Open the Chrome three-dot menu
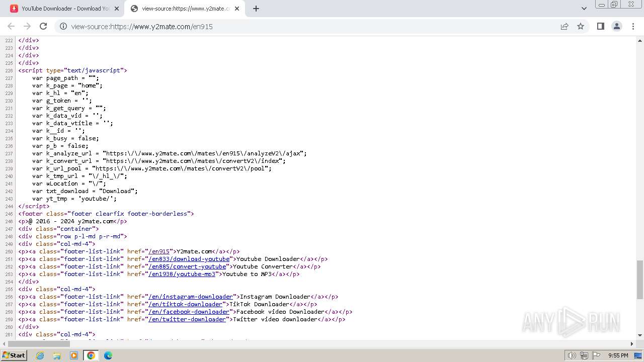This screenshot has height=362, width=644. pos(633,26)
